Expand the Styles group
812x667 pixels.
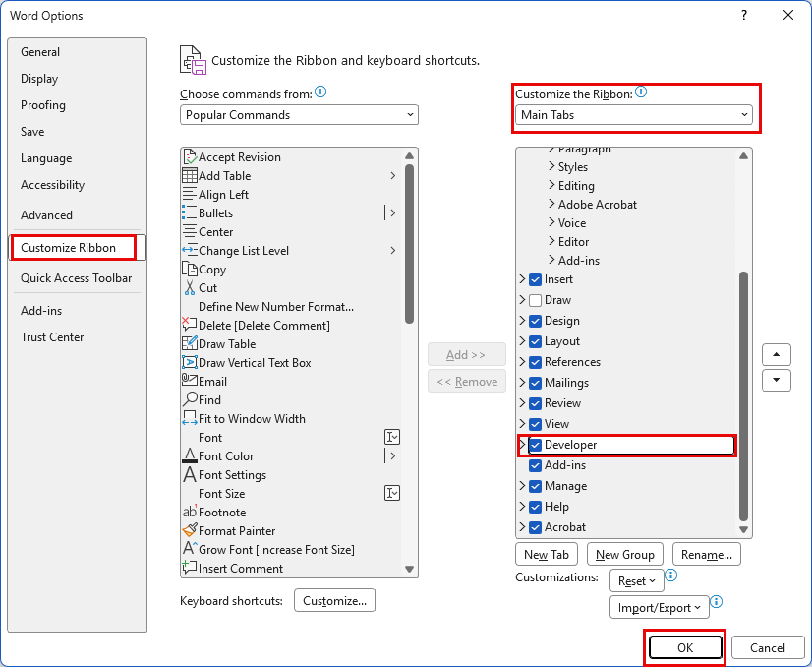coord(551,167)
